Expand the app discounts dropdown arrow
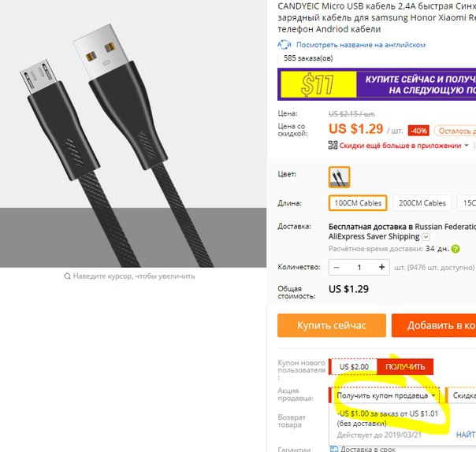The image size is (476, 452). [x=467, y=146]
